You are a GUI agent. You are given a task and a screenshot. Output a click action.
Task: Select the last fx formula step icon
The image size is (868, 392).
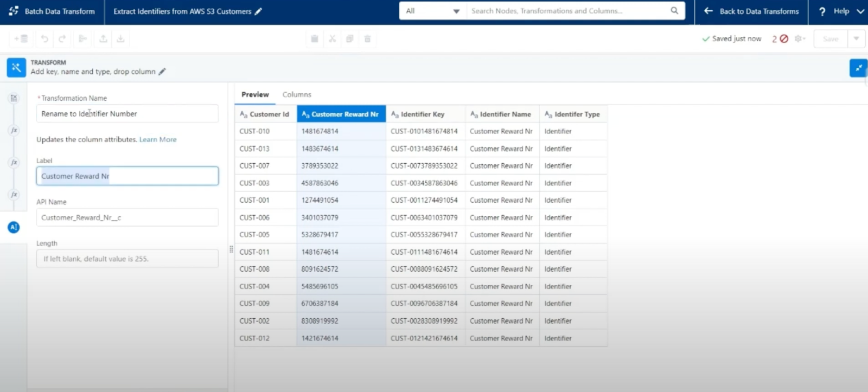[x=14, y=194]
